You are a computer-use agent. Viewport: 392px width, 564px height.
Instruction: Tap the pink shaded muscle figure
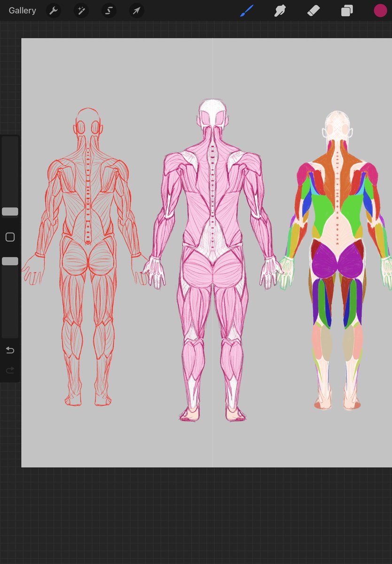pyautogui.click(x=212, y=260)
